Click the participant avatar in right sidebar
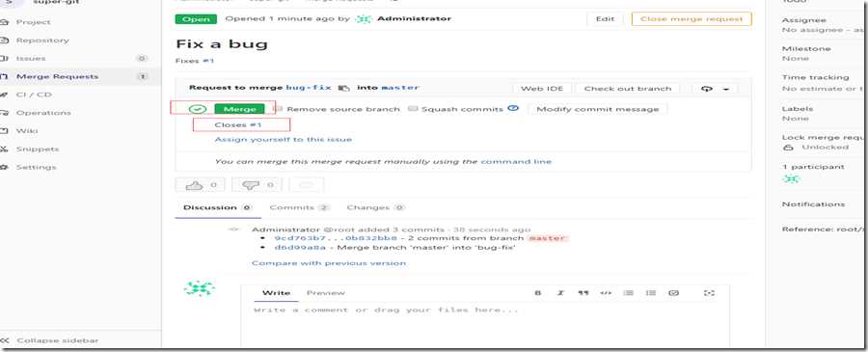This screenshot has width=868, height=352. pyautogui.click(x=792, y=178)
